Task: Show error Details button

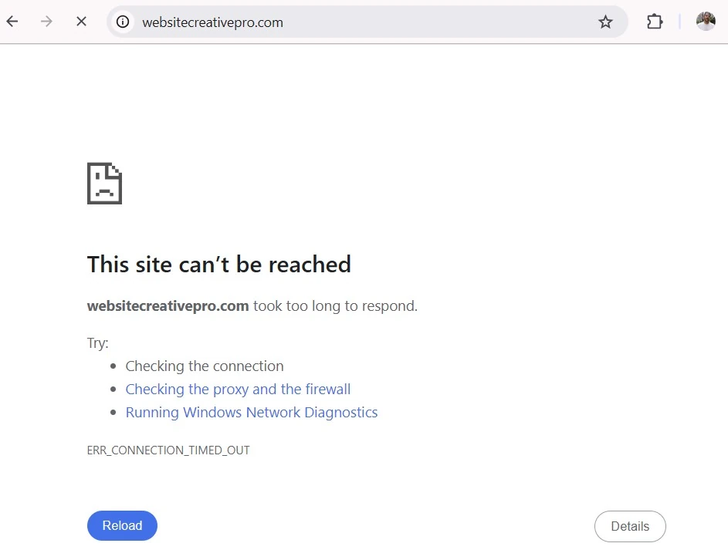Action: tap(630, 526)
